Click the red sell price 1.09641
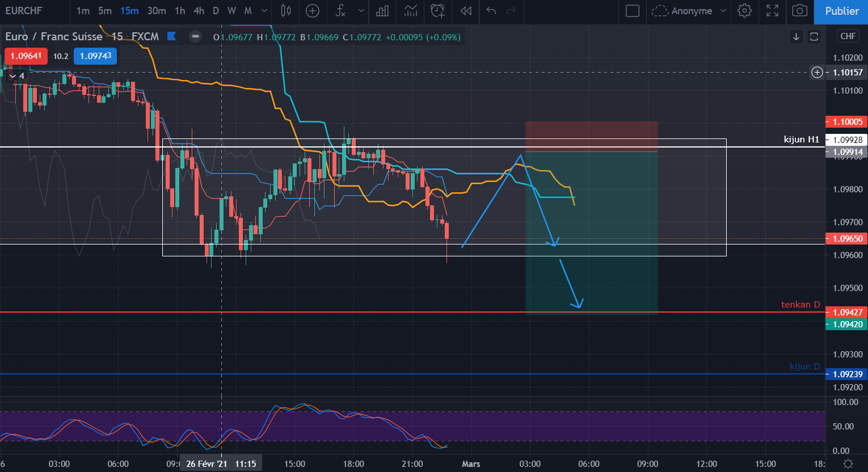 pyautogui.click(x=26, y=56)
